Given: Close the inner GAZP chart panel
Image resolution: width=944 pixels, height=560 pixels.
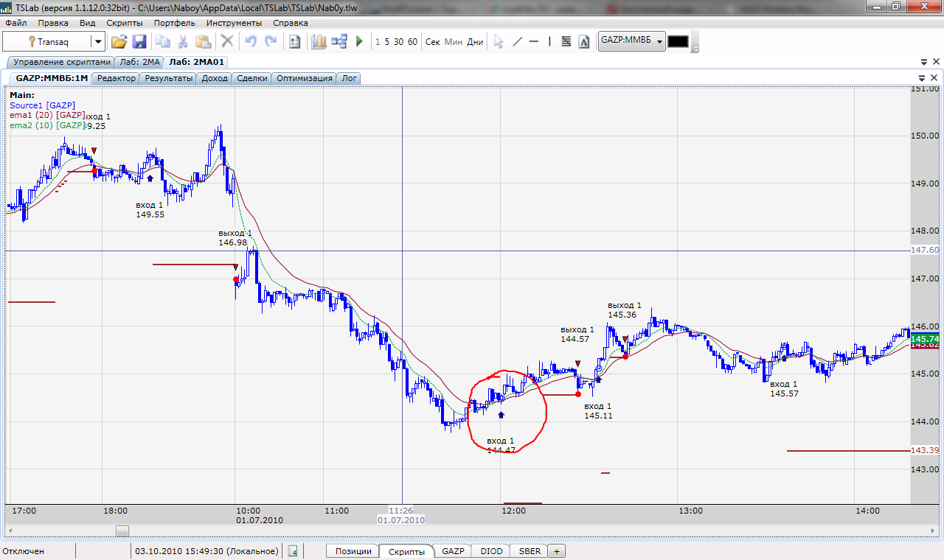Looking at the screenshot, I should (x=934, y=78).
